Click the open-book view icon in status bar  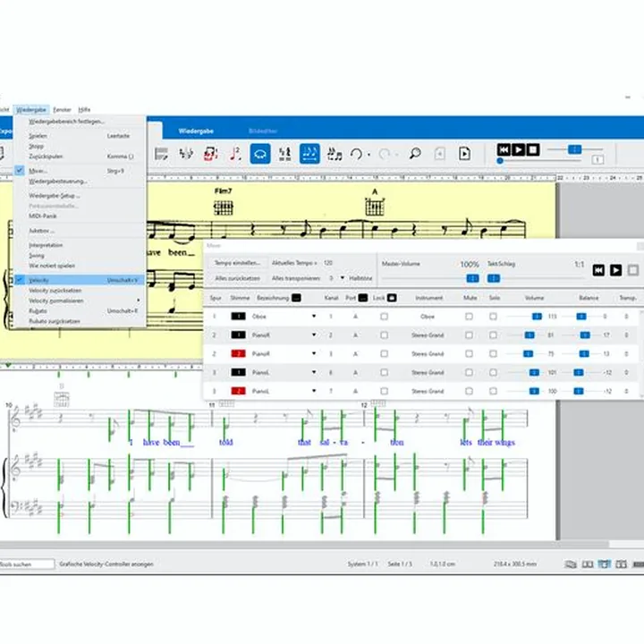coord(588,563)
